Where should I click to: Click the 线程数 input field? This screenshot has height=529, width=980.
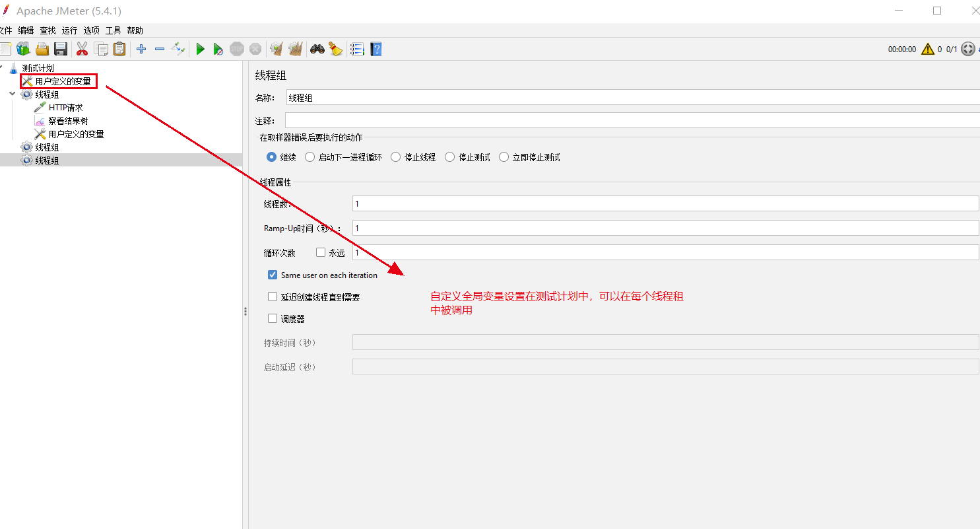point(666,203)
